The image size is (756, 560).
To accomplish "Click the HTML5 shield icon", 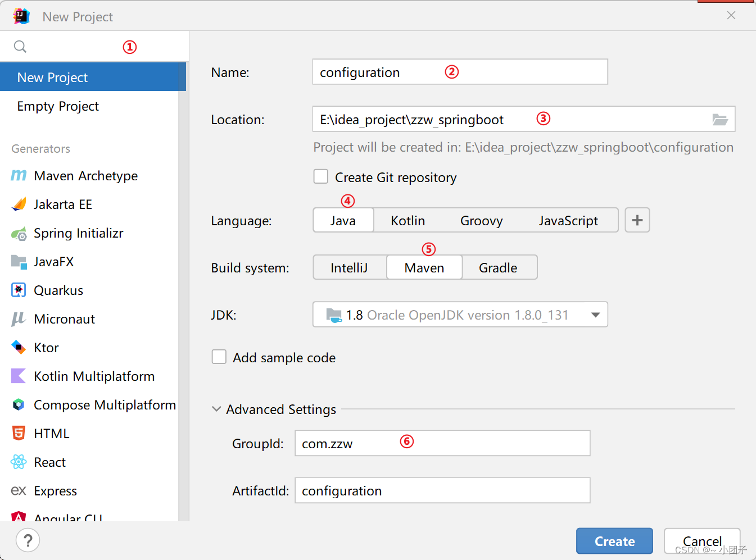I will tap(19, 434).
